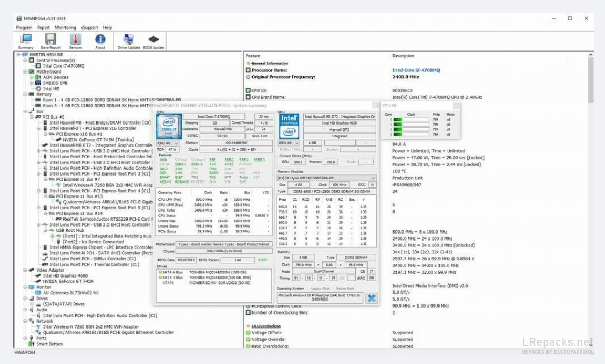The image size is (605, 364).
Task: Expand the (S)ATA/ATAPI Drives node
Action: tap(32, 304)
